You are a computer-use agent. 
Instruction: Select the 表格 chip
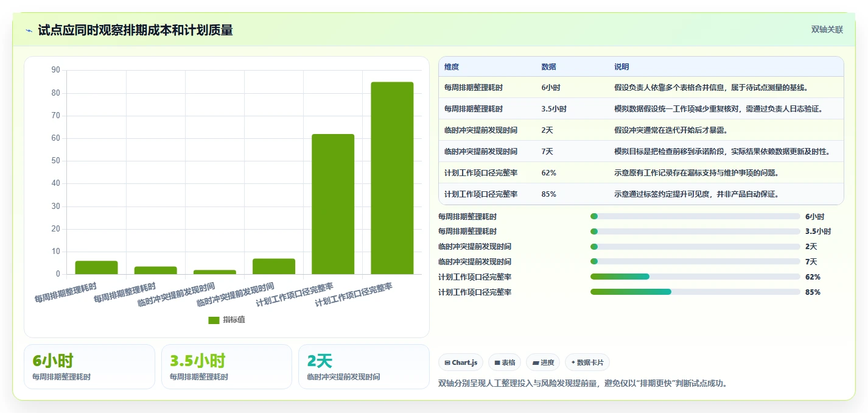505,362
